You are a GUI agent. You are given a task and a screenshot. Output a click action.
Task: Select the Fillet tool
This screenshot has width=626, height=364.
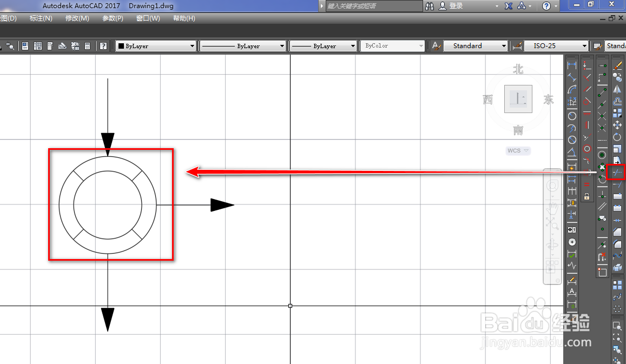(617, 243)
